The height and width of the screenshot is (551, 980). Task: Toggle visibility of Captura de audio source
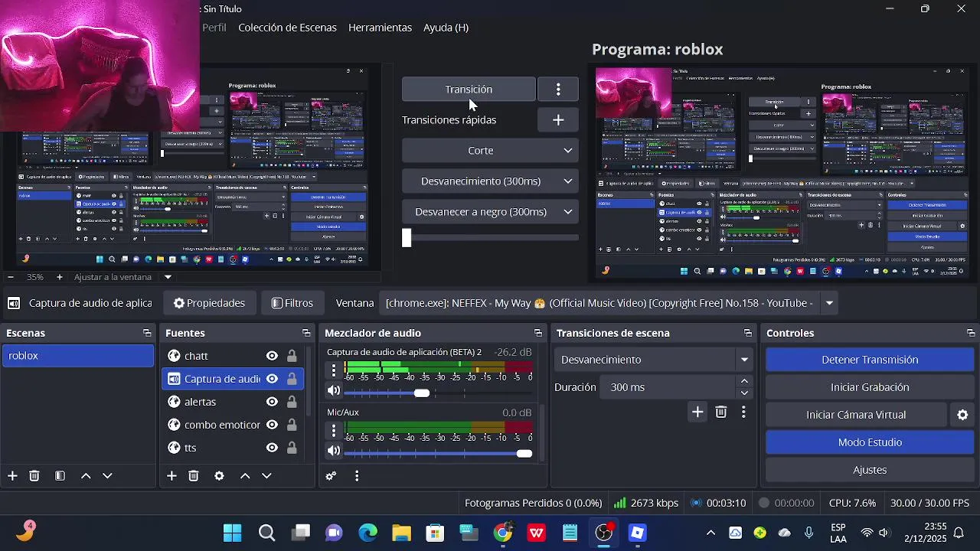(x=272, y=379)
